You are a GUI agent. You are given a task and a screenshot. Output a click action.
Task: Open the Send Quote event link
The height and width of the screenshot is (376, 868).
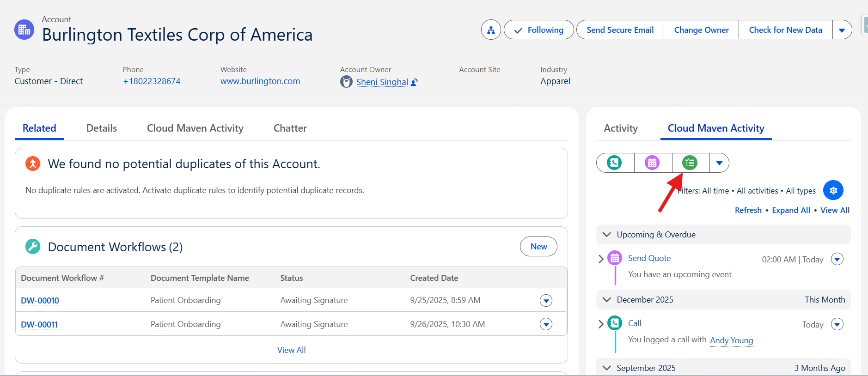649,258
